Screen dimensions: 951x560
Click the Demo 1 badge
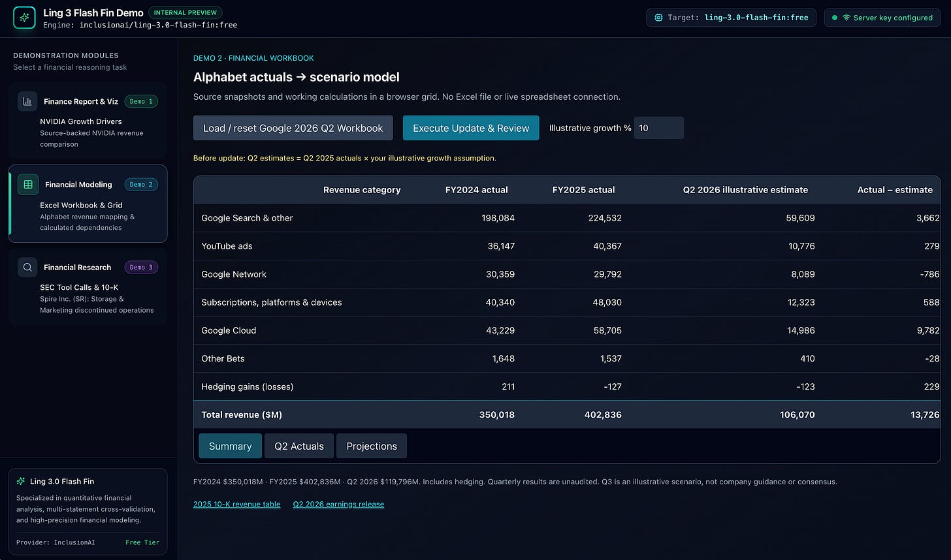pos(141,101)
